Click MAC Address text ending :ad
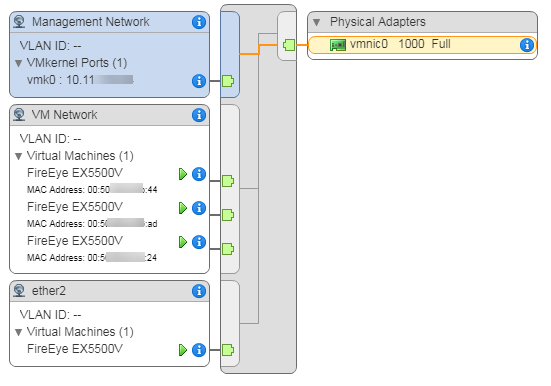Viewport: 551px width, 386px height. click(x=92, y=224)
